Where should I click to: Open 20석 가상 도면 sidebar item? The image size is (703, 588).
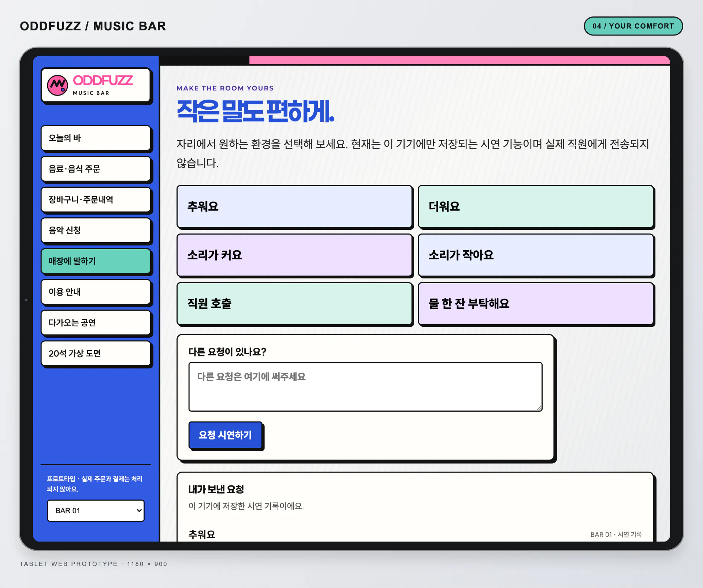[96, 353]
